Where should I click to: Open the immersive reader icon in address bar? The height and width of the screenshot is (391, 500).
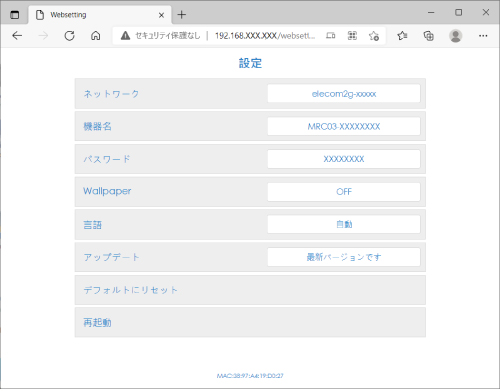pos(331,35)
